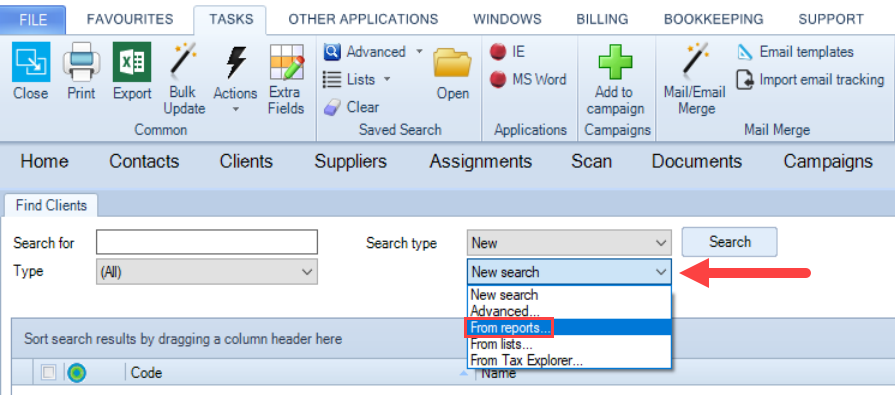Click the Search button
The height and width of the screenshot is (395, 895).
(x=729, y=242)
